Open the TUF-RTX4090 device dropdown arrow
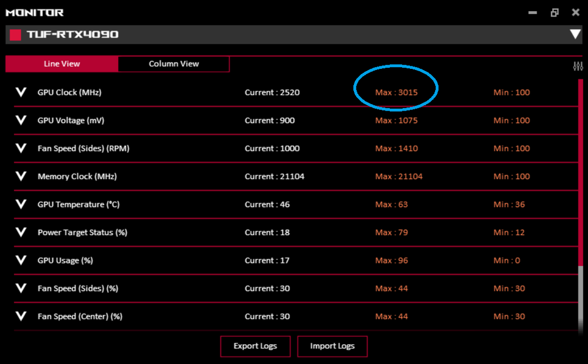The width and height of the screenshot is (588, 364). pos(575,35)
